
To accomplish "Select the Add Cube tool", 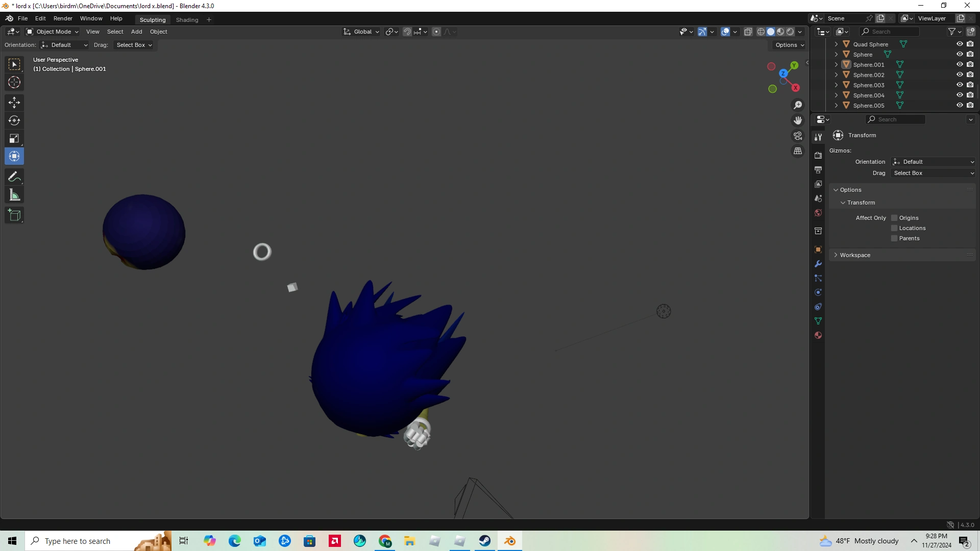I will click(14, 215).
